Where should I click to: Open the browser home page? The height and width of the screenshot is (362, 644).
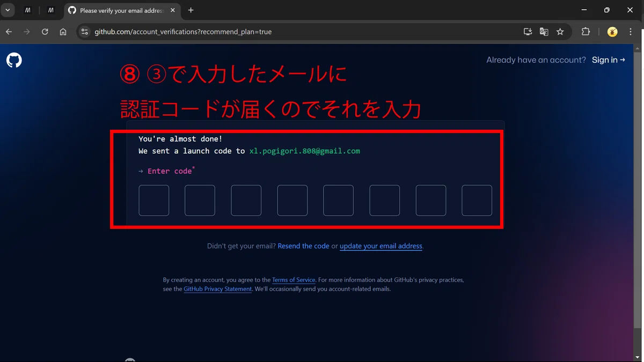click(63, 32)
